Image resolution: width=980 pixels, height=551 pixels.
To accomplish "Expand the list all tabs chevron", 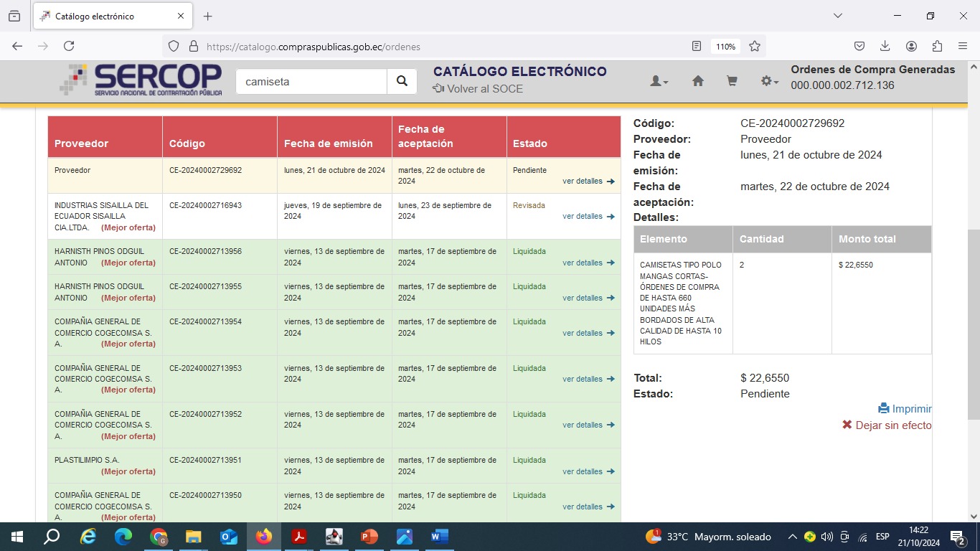I will tap(837, 16).
